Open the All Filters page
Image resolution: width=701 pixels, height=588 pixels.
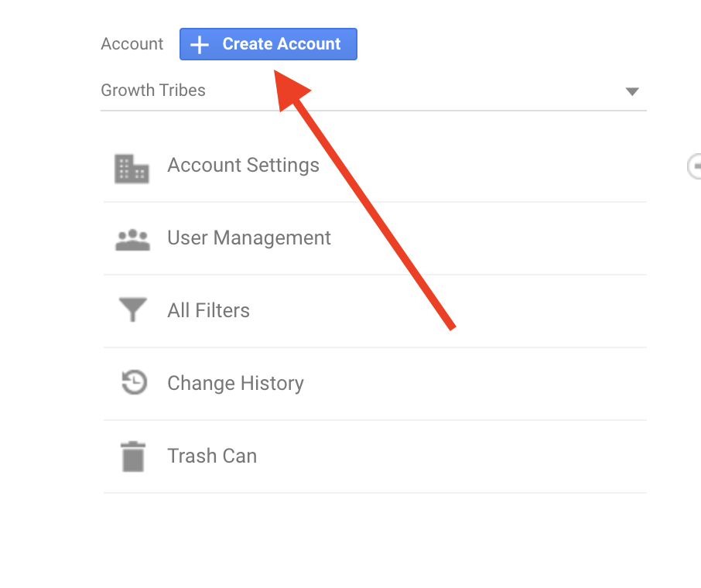[x=374, y=311]
